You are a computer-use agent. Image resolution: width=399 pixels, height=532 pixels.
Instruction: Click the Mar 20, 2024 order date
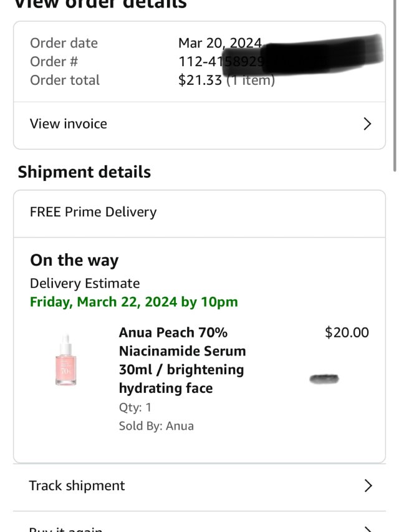(220, 43)
